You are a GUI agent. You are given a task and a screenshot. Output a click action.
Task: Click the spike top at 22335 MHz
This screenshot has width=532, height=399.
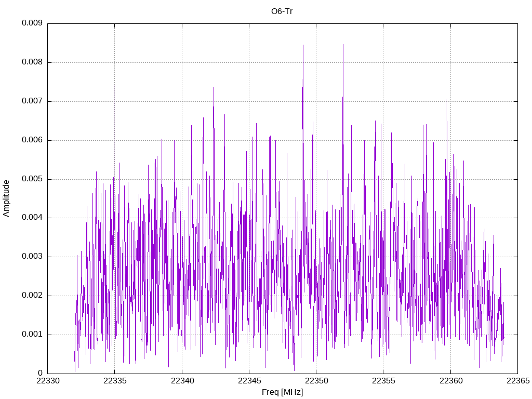(114, 85)
